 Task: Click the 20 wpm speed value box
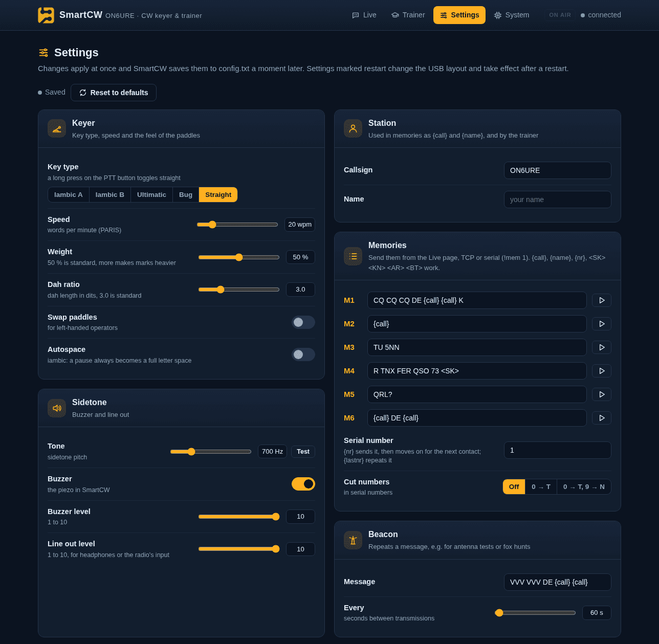pos(300,225)
